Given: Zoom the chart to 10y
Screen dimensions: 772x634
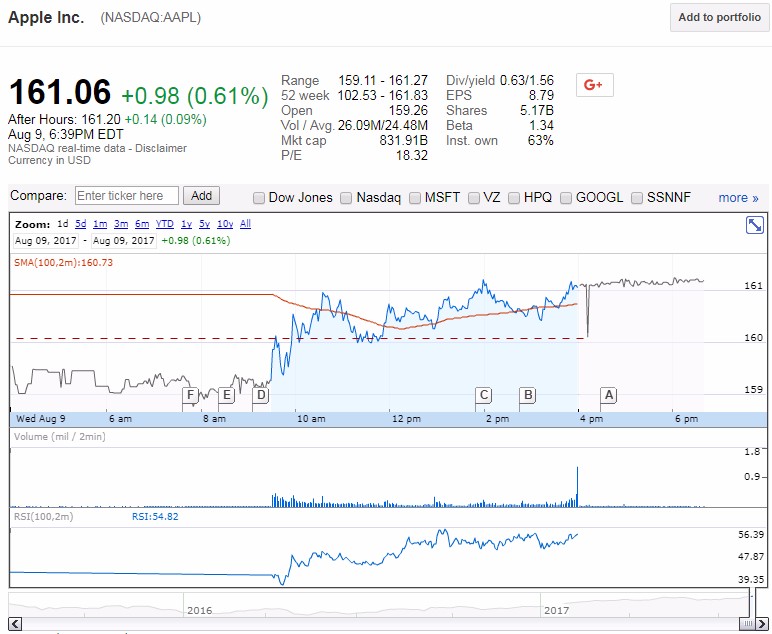Looking at the screenshot, I should [225, 224].
